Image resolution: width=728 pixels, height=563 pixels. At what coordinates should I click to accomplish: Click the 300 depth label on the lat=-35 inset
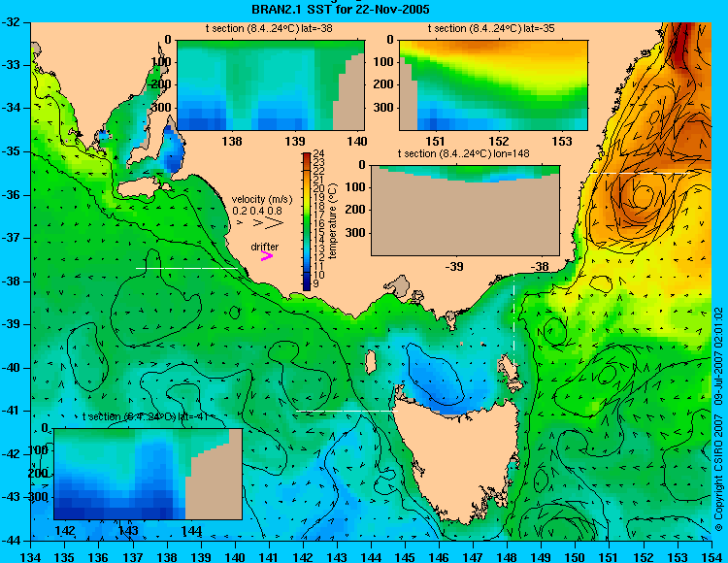click(383, 107)
